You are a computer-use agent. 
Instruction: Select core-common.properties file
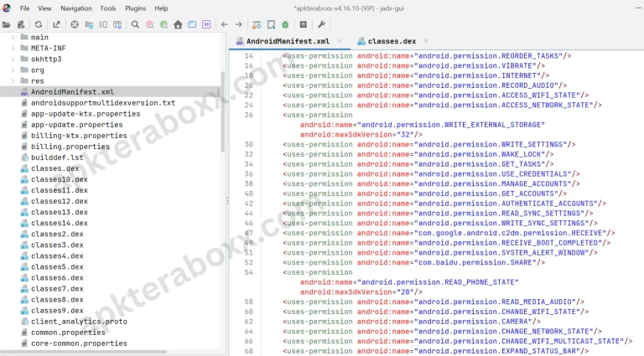coord(79,343)
